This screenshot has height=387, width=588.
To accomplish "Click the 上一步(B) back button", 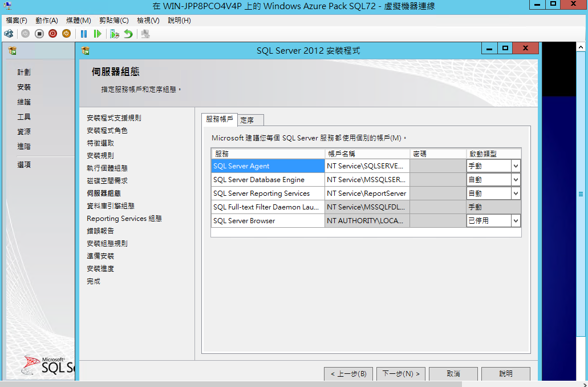I will [348, 374].
